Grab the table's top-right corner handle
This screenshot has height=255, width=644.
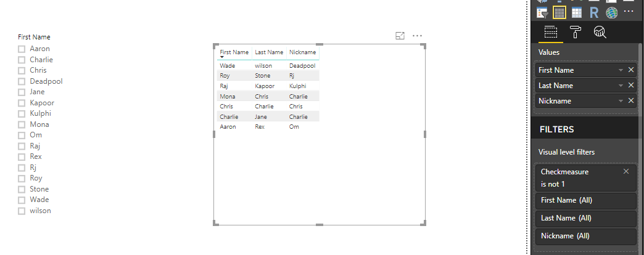(x=423, y=46)
